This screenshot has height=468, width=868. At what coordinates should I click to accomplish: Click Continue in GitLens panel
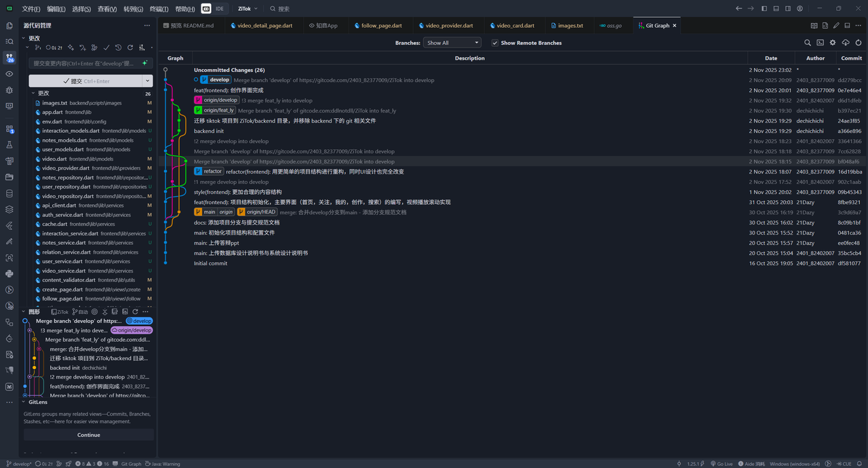[89, 435]
